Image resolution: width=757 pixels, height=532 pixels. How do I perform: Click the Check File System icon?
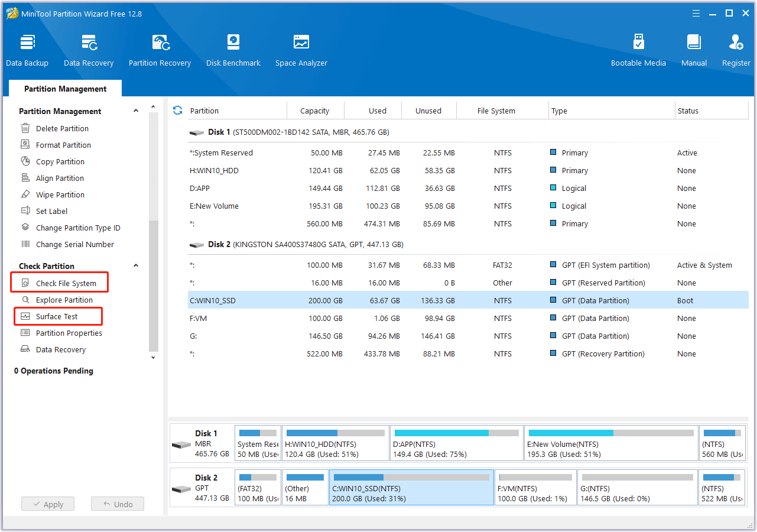click(25, 283)
